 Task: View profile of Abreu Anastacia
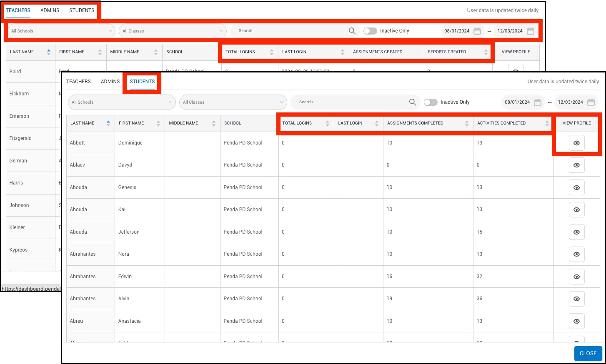[576, 321]
